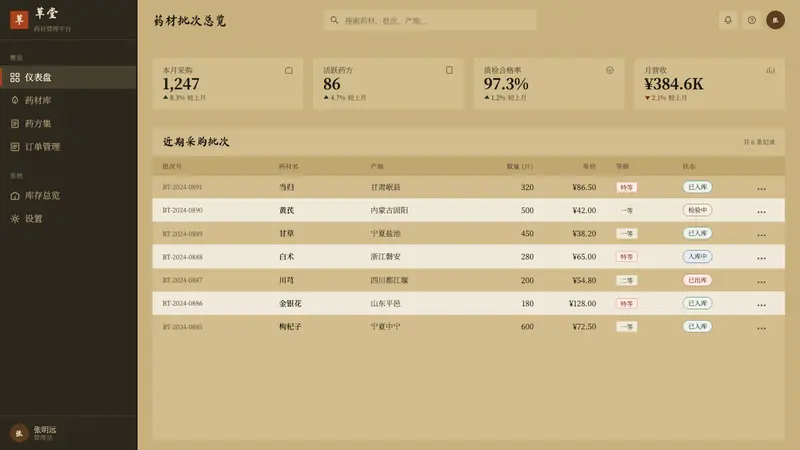The width and height of the screenshot is (800, 450).
Task: Click quantity 450 in the 甘草 row
Action: (527, 234)
